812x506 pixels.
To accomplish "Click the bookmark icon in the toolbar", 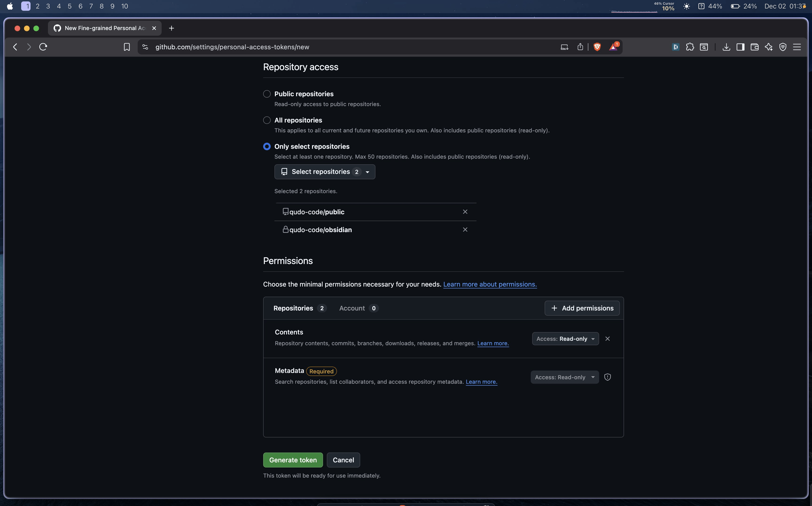I will pos(127,47).
